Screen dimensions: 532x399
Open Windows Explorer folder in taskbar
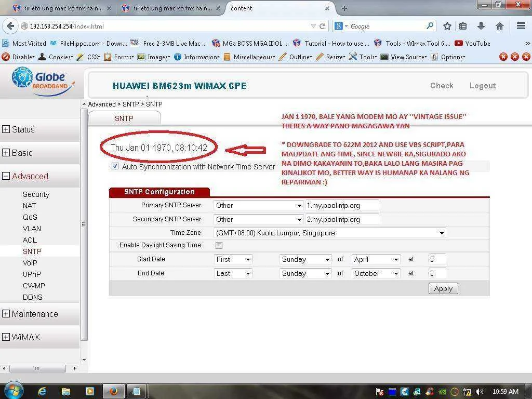point(66,392)
